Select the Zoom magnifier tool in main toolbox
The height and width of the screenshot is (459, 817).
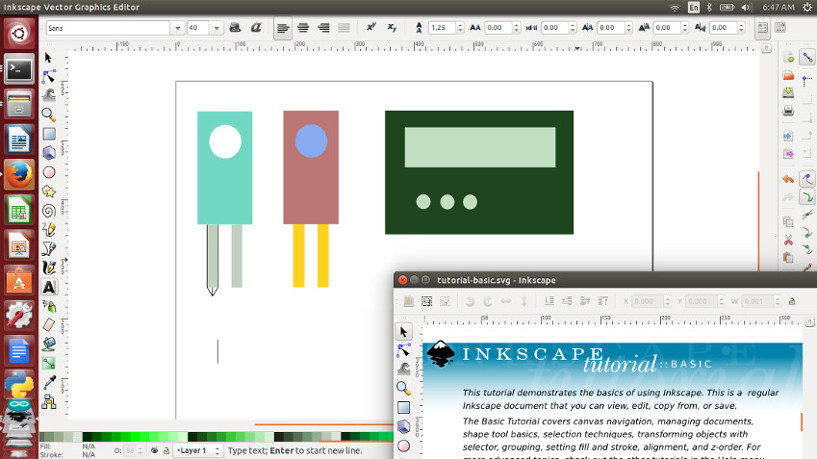49,114
